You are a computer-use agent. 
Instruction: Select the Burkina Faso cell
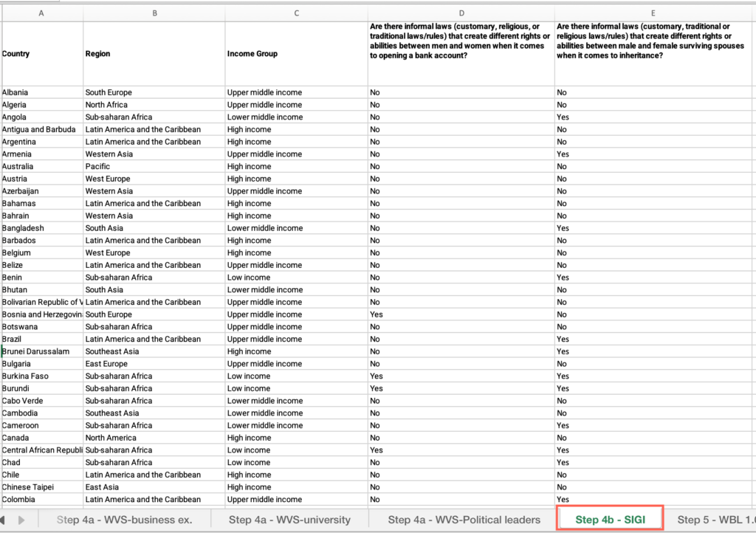point(42,376)
